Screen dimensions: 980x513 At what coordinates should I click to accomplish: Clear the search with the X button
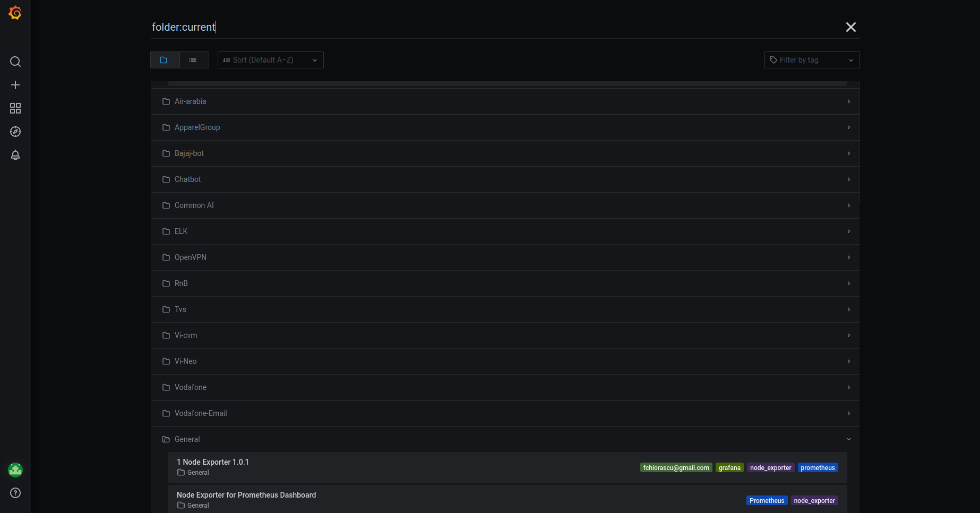click(x=851, y=27)
